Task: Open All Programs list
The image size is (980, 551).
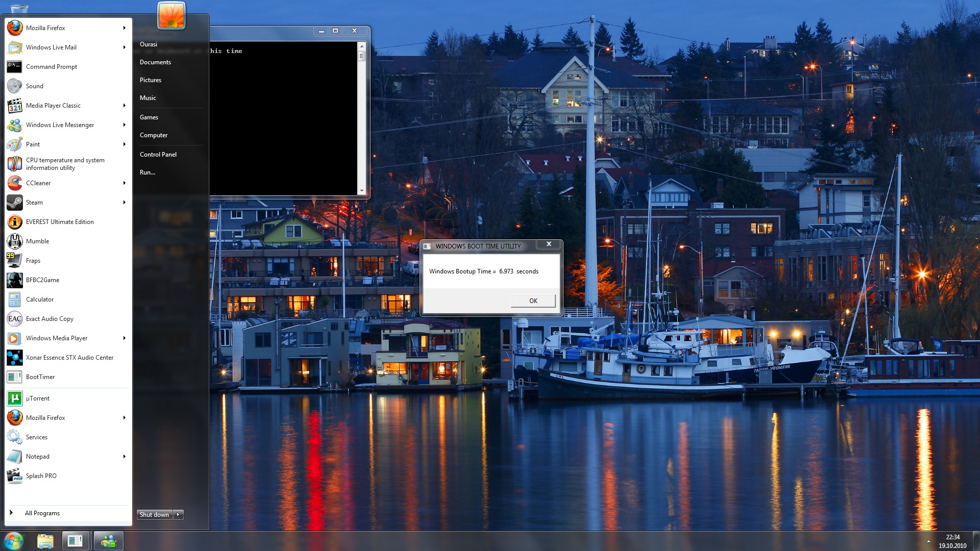Action: [x=42, y=513]
